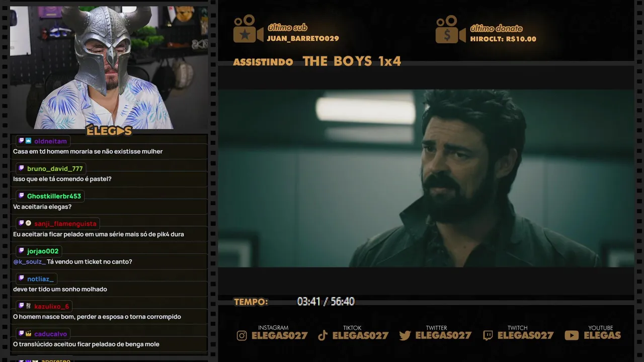Click the ASSISTINDO label
This screenshot has height=362, width=644.
point(263,62)
